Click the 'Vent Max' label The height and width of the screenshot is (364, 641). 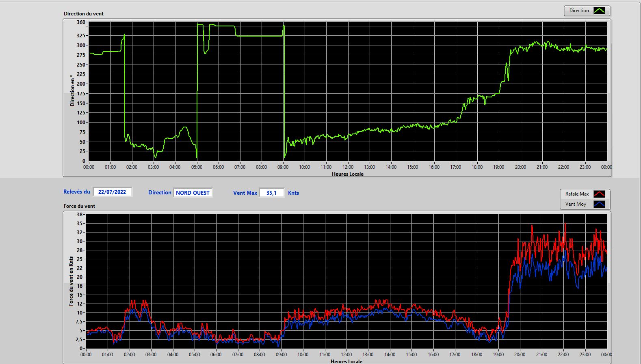pos(245,193)
